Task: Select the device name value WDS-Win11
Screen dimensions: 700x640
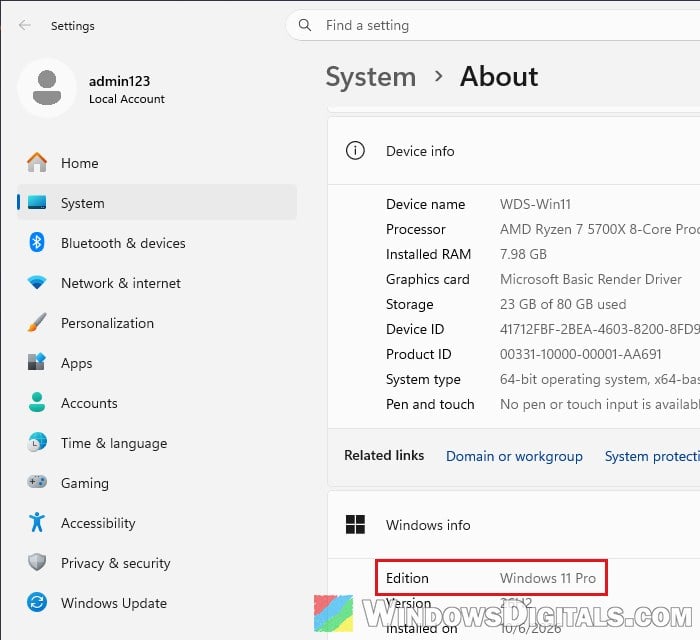Action: [535, 204]
